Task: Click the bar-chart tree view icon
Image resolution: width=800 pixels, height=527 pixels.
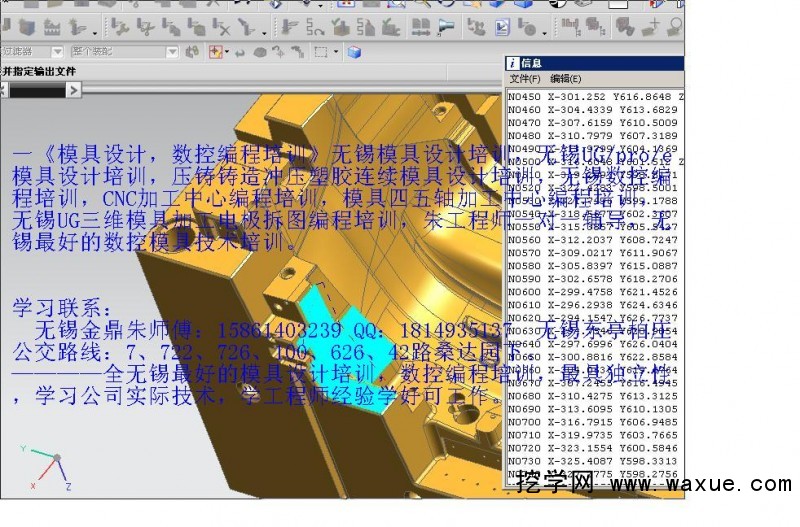Action: pos(570,27)
